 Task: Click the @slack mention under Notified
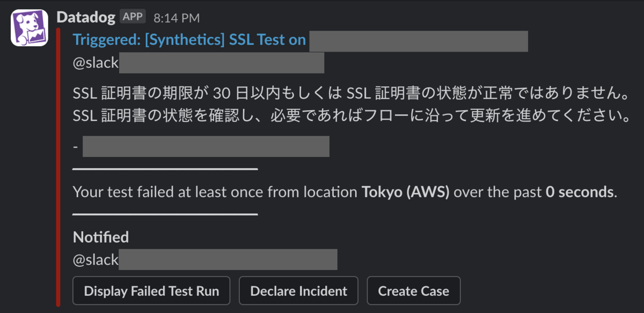point(96,259)
